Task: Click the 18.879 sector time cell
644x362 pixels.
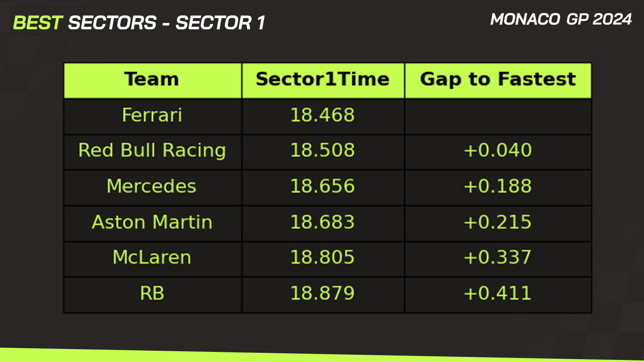Action: pyautogui.click(x=323, y=293)
